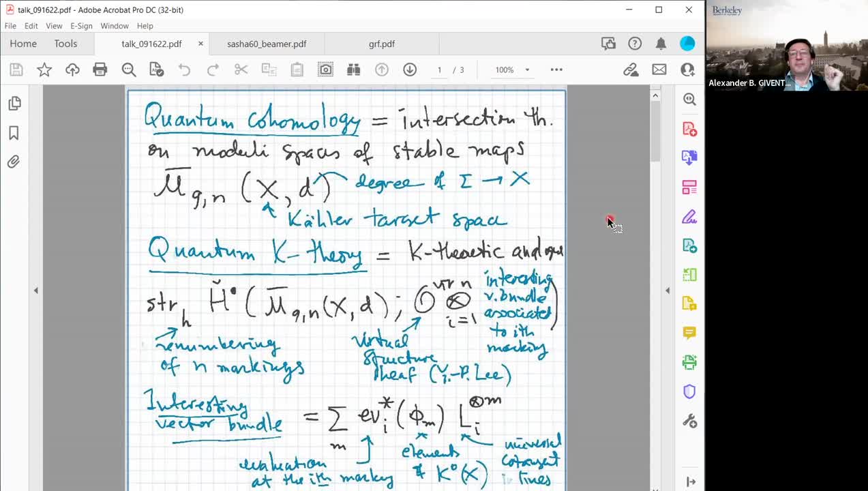This screenshot has height=491, width=868.
Task: Open the Fill & Sign tool
Action: coord(689,216)
